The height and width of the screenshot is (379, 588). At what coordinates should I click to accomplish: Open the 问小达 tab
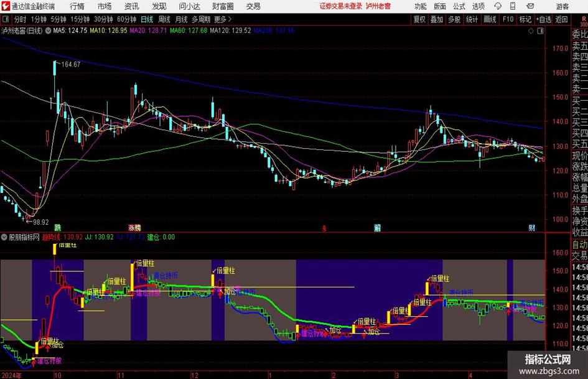tap(189, 6)
